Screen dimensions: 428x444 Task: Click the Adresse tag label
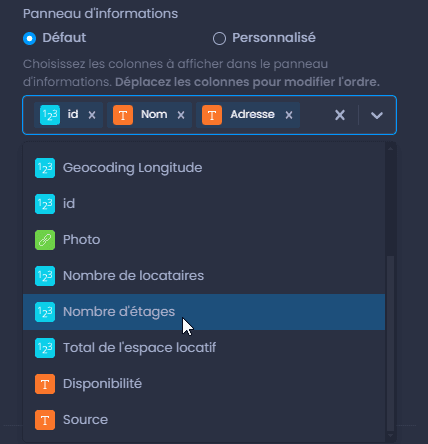click(x=252, y=114)
